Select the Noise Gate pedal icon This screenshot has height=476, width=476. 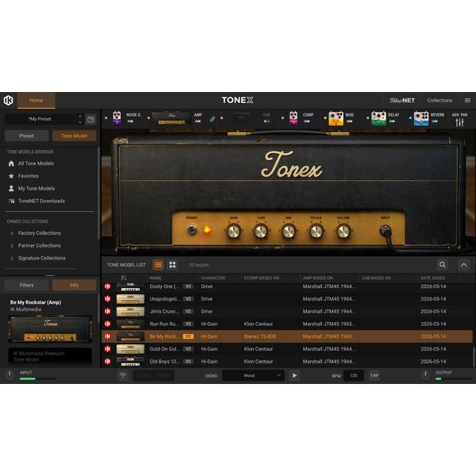coord(117,117)
